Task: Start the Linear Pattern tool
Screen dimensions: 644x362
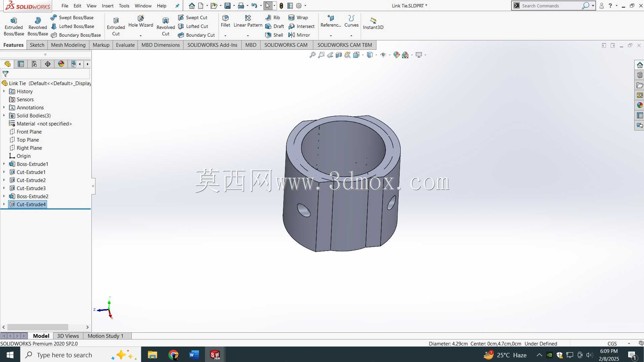Action: 248,21
